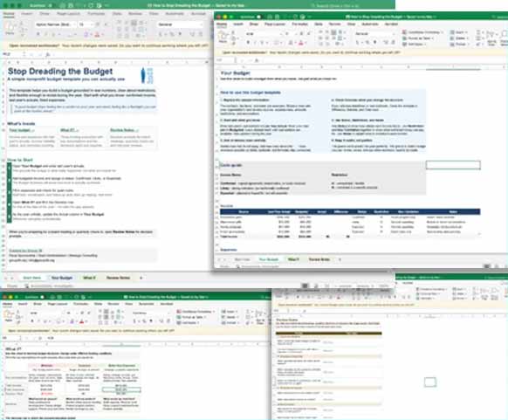
Task: Click Accessibility: Investigate in the top-left window status bar
Action: (x=49, y=286)
